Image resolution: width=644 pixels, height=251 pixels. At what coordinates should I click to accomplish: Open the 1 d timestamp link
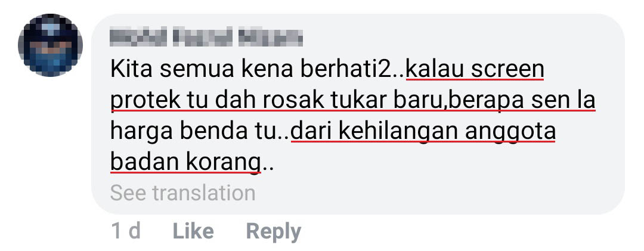click(x=126, y=231)
